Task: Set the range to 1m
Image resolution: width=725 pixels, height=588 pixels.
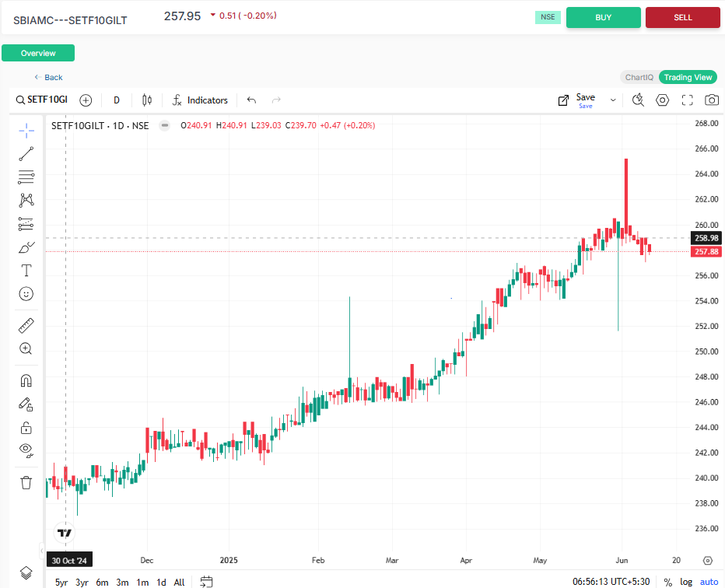Action: (x=142, y=582)
